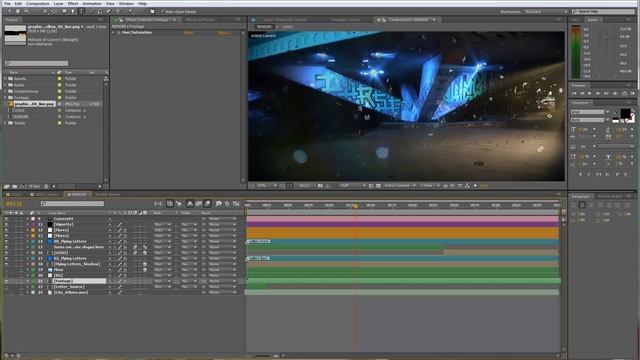Viewport: 640px width, 360px height.
Task: Open the Workspace dropdown
Action: (545, 11)
